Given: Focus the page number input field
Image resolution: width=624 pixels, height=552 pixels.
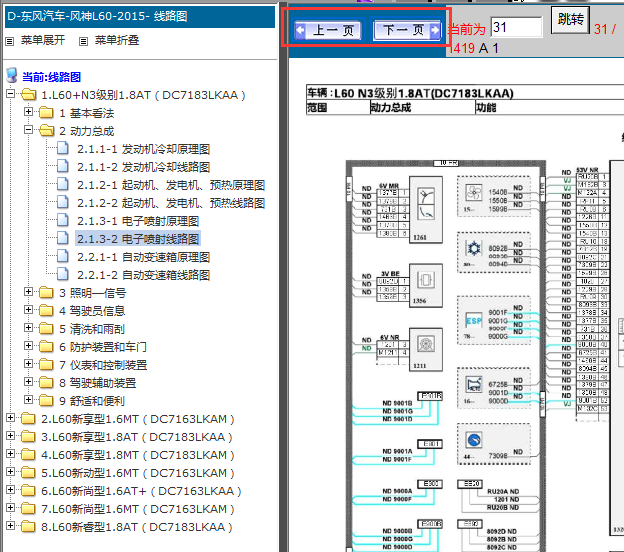Looking at the screenshot, I should click(x=516, y=27).
